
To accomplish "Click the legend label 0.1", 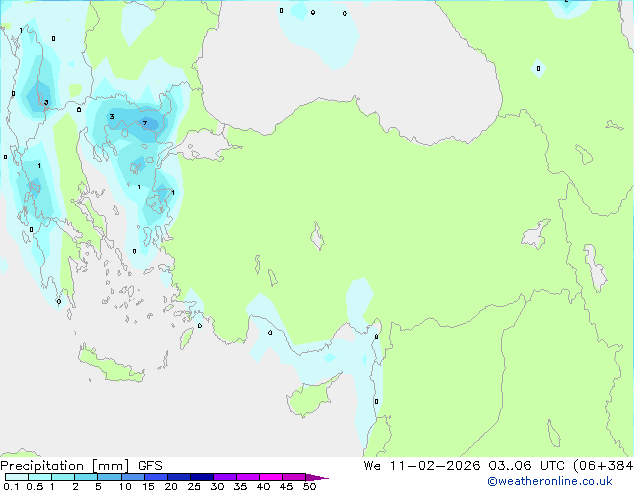I will click(11, 486).
